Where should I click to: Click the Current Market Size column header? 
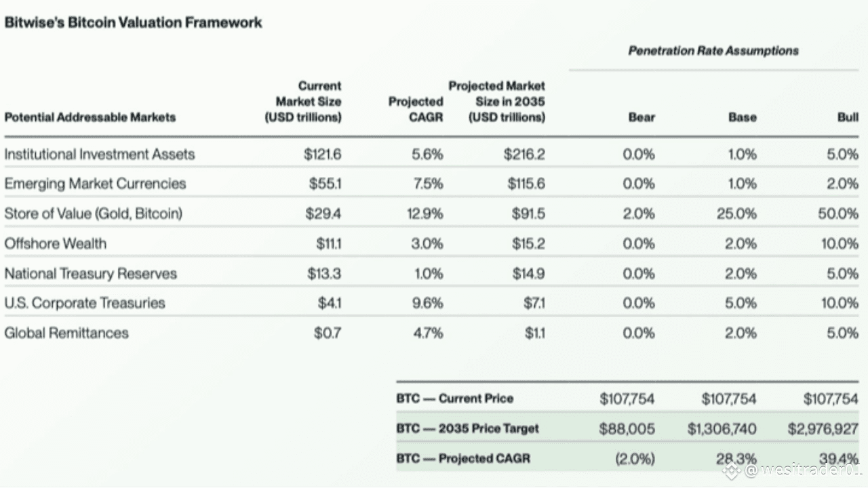pos(303,102)
